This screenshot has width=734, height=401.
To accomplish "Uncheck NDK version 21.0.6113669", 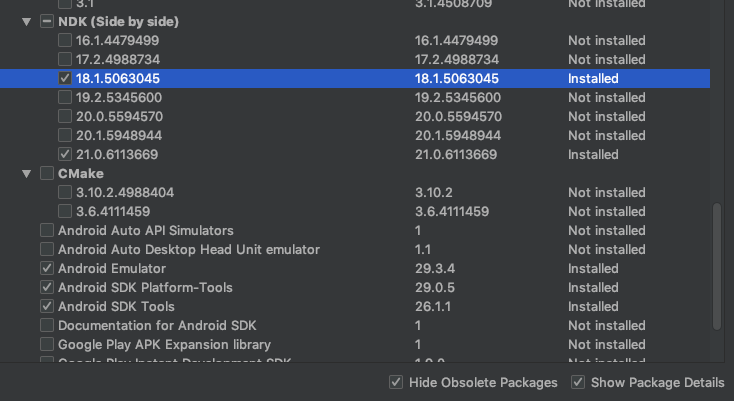I will 65,154.
